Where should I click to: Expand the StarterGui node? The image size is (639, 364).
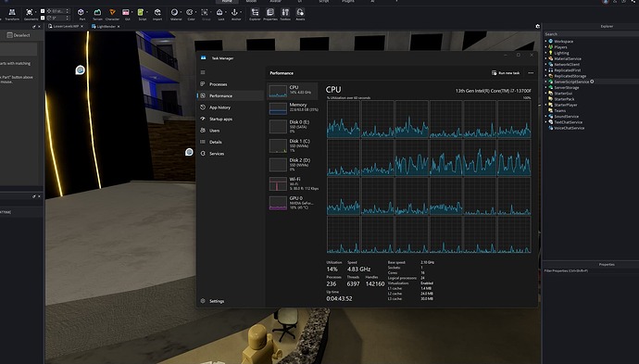[546, 93]
